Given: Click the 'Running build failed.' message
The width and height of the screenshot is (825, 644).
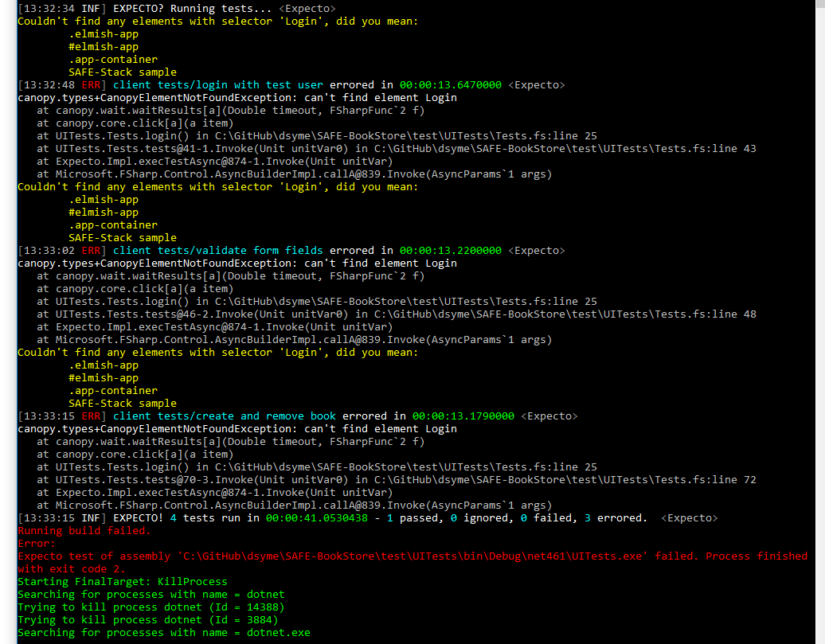Looking at the screenshot, I should click(84, 531).
